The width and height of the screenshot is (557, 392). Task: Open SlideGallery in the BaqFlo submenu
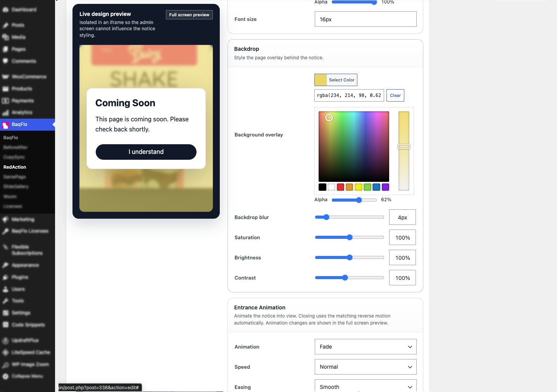(x=16, y=187)
